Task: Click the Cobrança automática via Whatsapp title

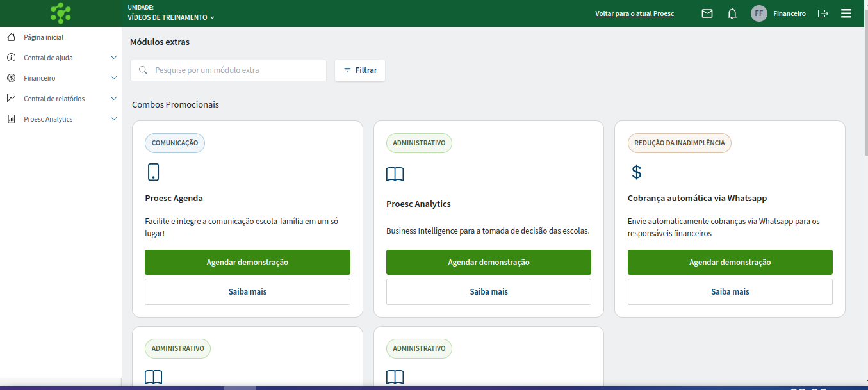Action: (697, 199)
